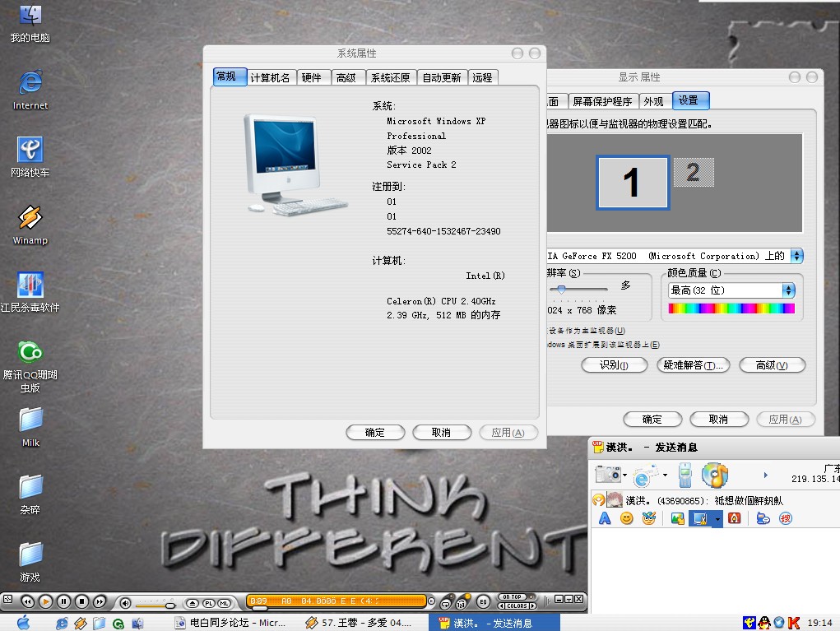Click the 高级(V) advanced button
The width and height of the screenshot is (840, 631).
(772, 365)
